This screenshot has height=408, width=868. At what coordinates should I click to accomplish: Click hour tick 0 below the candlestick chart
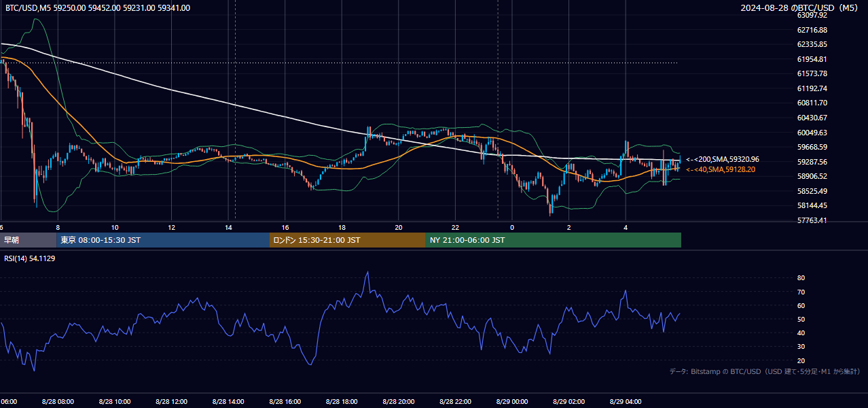(x=512, y=227)
